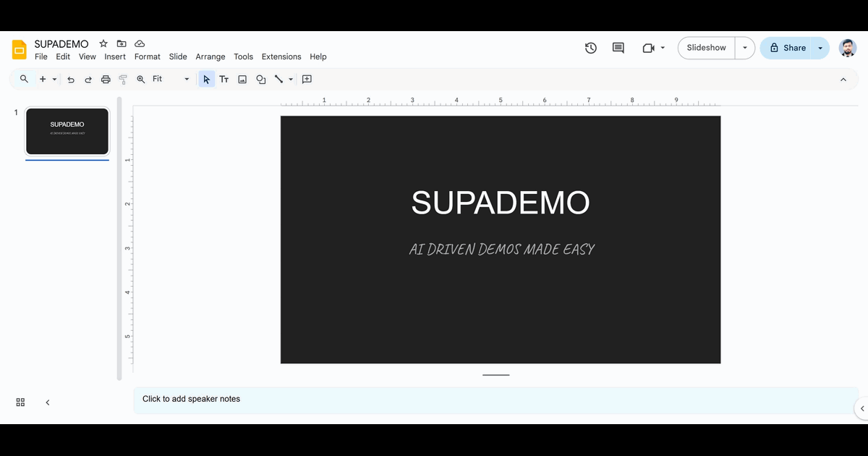Open the Slide menu

click(178, 56)
